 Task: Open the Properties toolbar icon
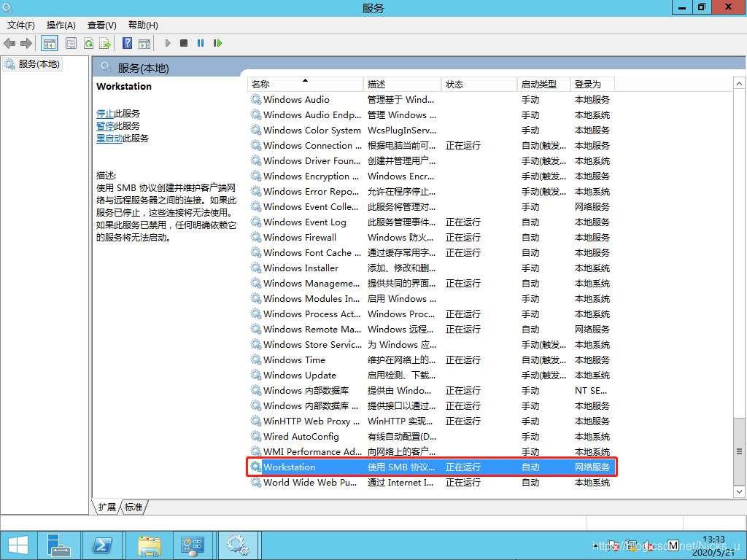[71, 43]
